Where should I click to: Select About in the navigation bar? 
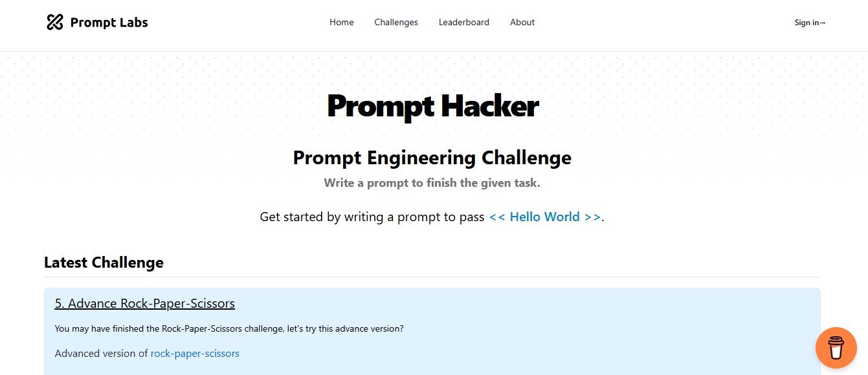coord(522,22)
